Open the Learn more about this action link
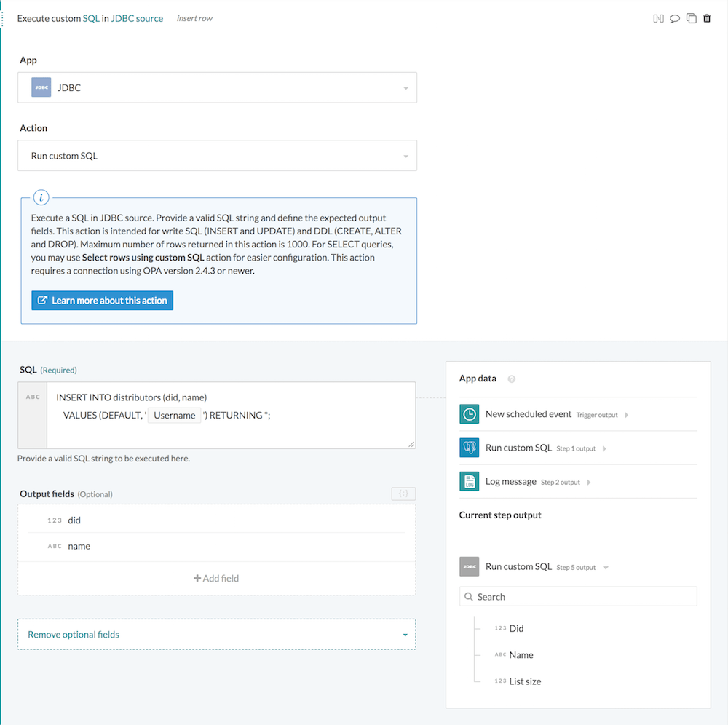The height and width of the screenshot is (725, 728). tap(102, 300)
